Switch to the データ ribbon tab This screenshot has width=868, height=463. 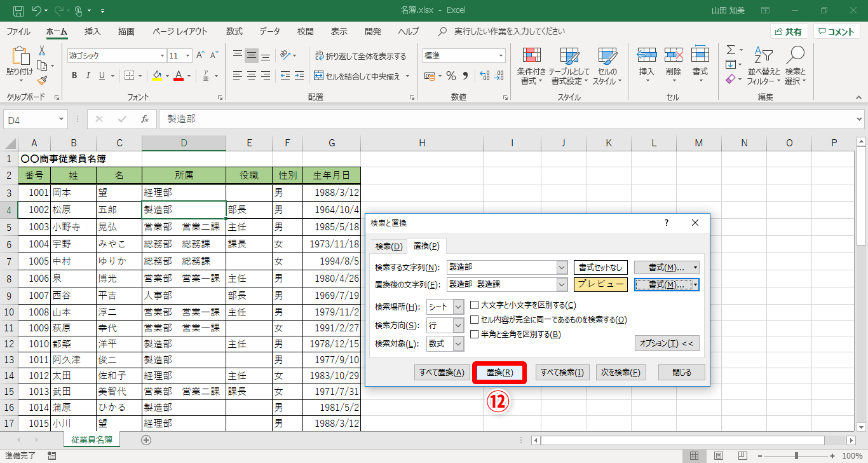(269, 31)
